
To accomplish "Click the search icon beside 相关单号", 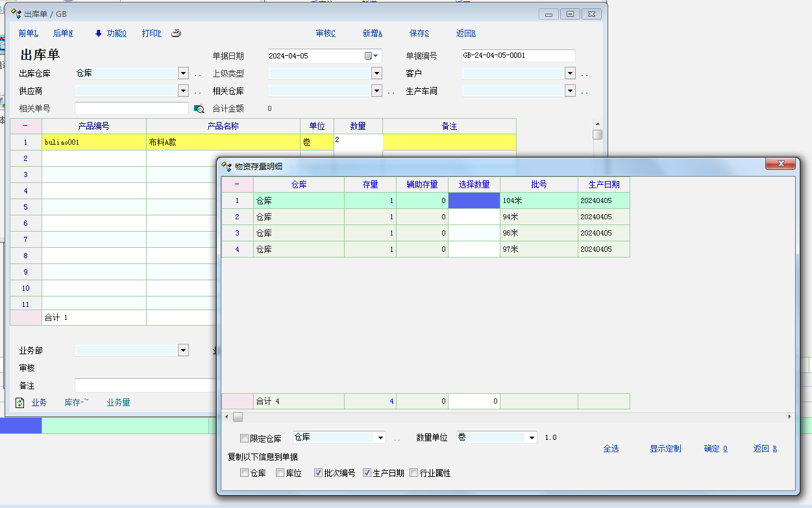I will click(199, 109).
